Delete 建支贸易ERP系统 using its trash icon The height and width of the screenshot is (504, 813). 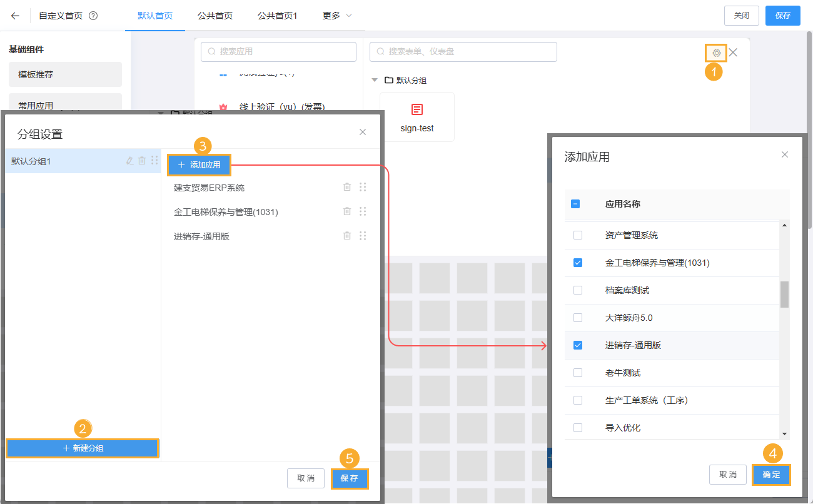[347, 187]
